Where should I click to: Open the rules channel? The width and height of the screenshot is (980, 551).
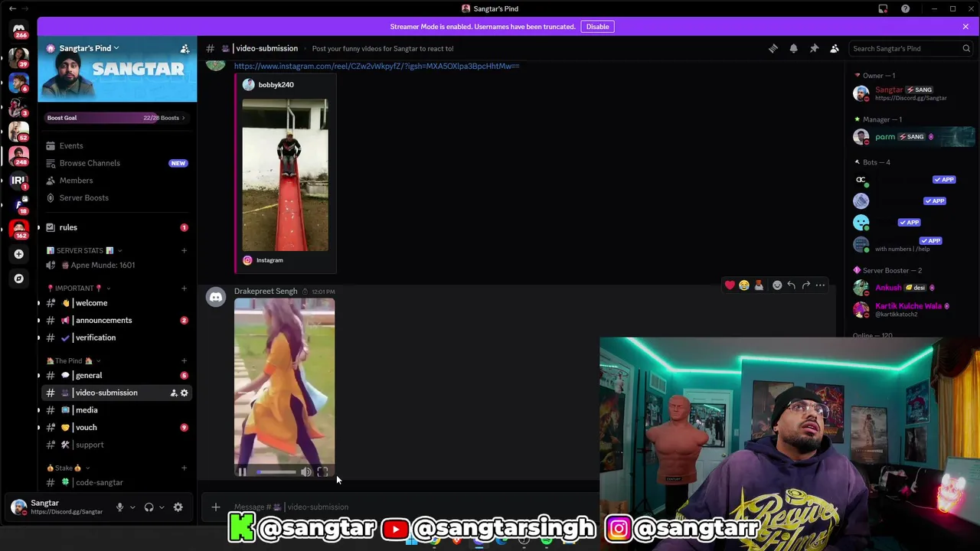117,227
